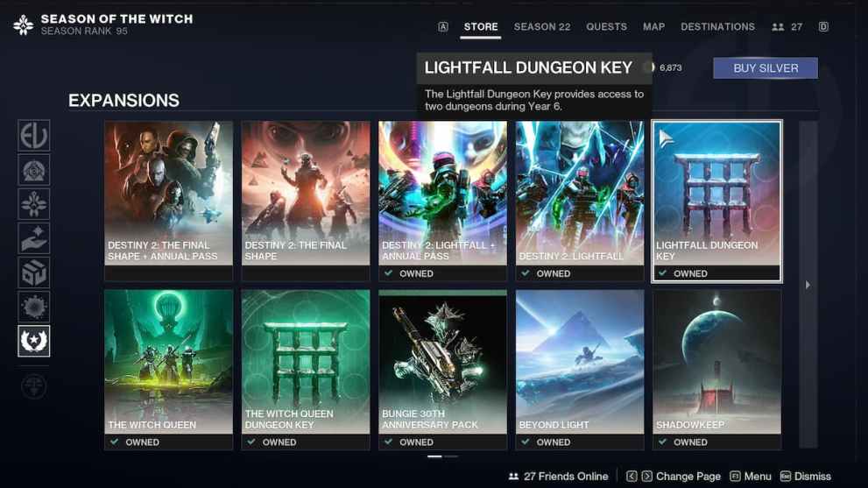Click the vertical scrollbar beside expansions grid
This screenshot has width=868, height=488.
pyautogui.click(x=808, y=202)
